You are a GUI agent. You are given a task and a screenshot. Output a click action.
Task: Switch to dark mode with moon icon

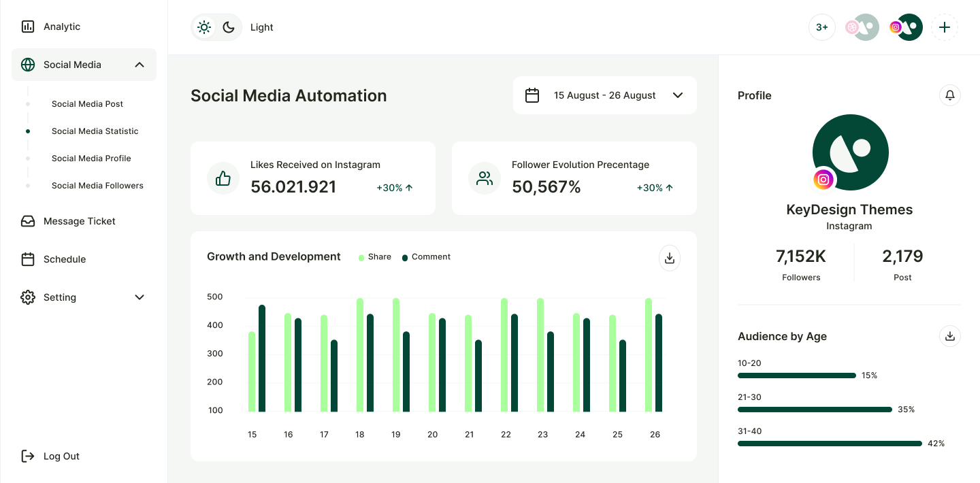tap(229, 27)
